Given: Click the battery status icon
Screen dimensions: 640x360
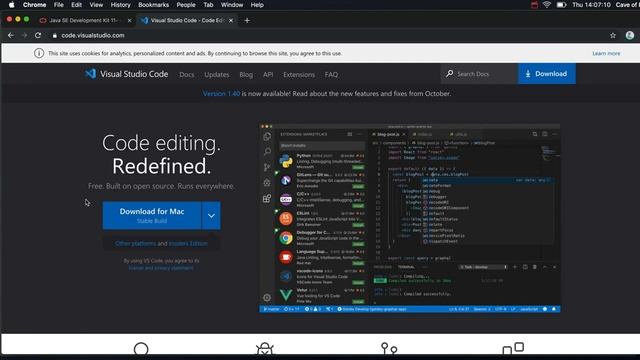Looking at the screenshot, I should [x=562, y=5].
